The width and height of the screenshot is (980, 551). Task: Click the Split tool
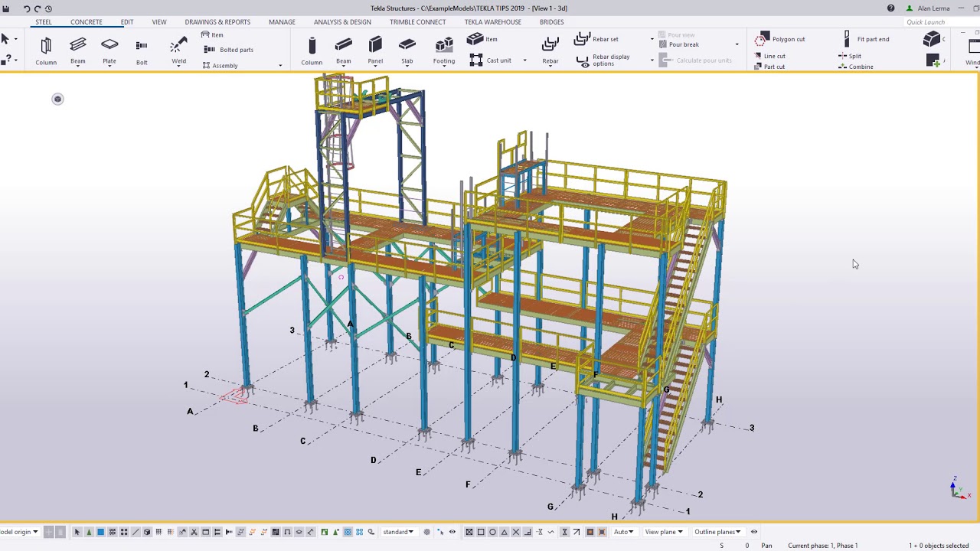pos(851,56)
